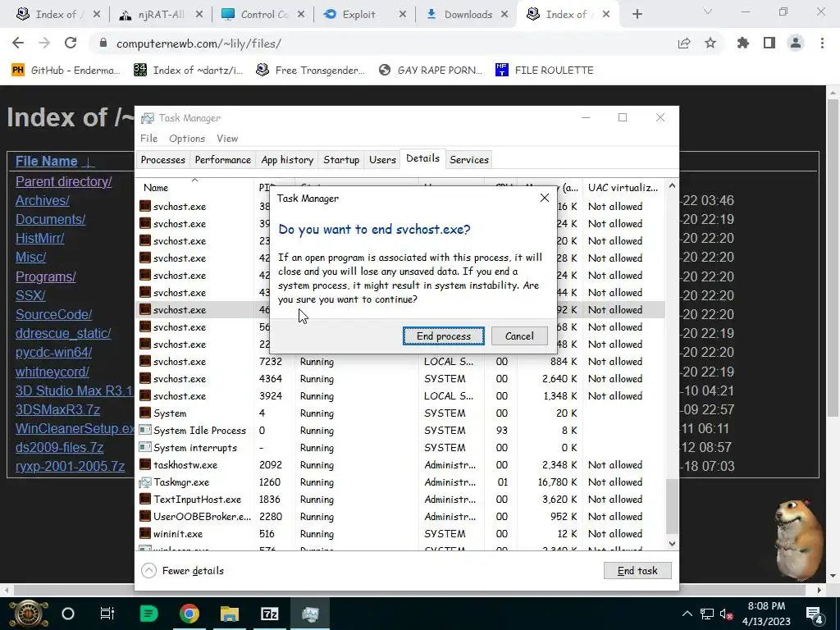Open the ds2009-files.7z link

(59, 447)
